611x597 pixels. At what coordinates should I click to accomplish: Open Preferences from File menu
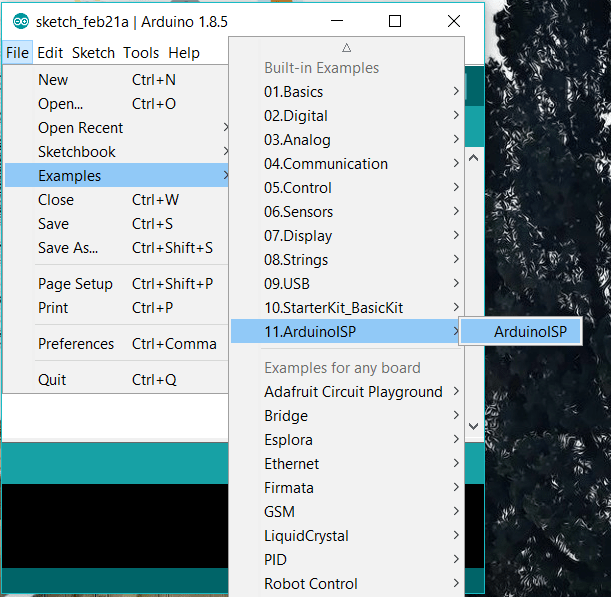point(117,344)
